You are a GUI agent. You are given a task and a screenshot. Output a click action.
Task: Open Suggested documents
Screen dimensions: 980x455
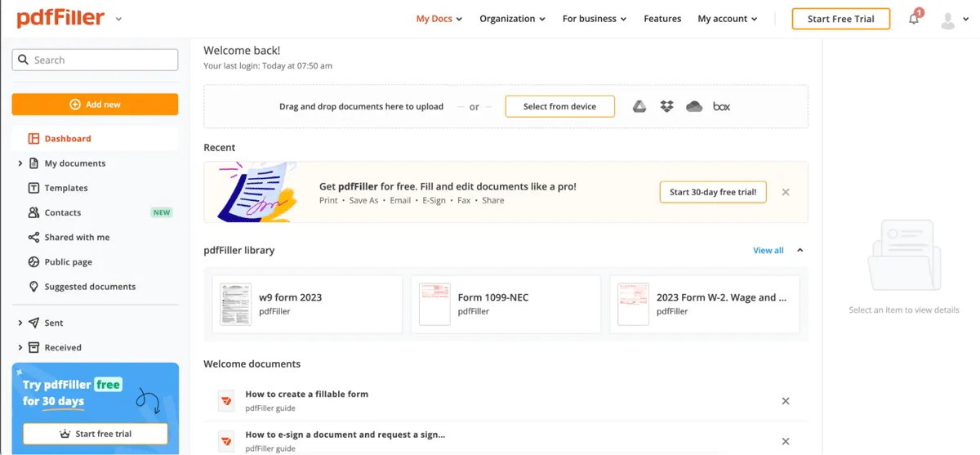[90, 287]
